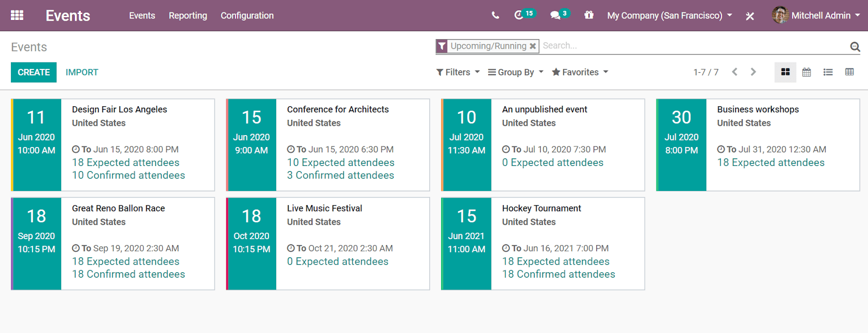
Task: Click 18 Confirmed attendees on Hockey Tournament
Action: click(559, 274)
